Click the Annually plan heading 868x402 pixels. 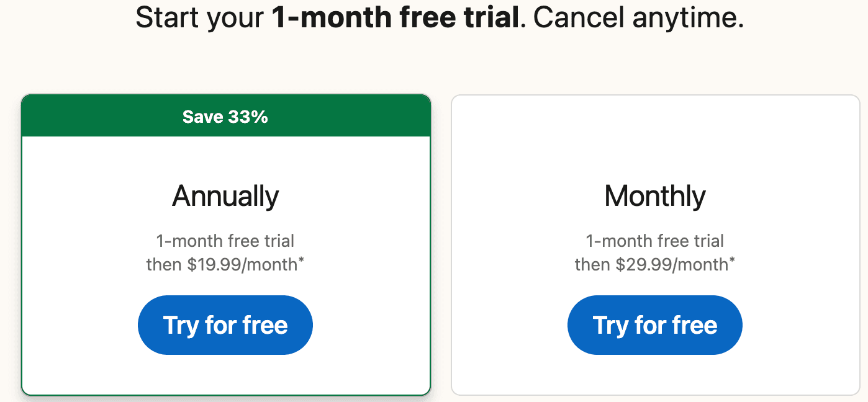225,196
